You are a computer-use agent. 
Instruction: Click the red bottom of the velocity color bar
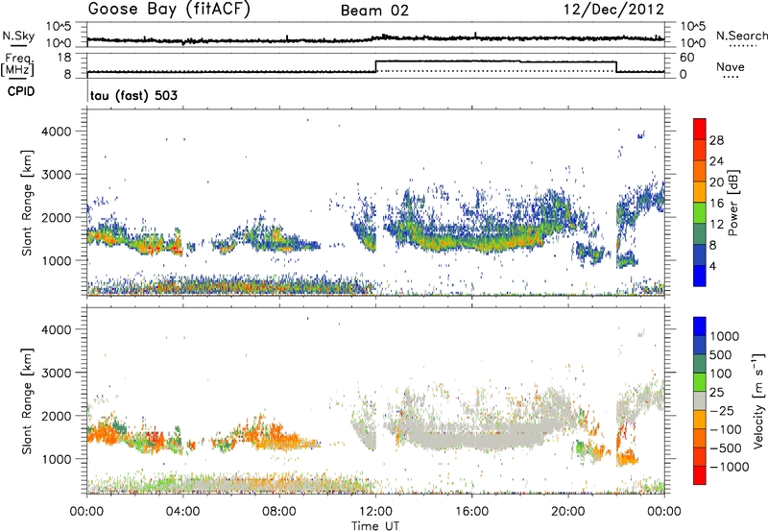(x=700, y=475)
